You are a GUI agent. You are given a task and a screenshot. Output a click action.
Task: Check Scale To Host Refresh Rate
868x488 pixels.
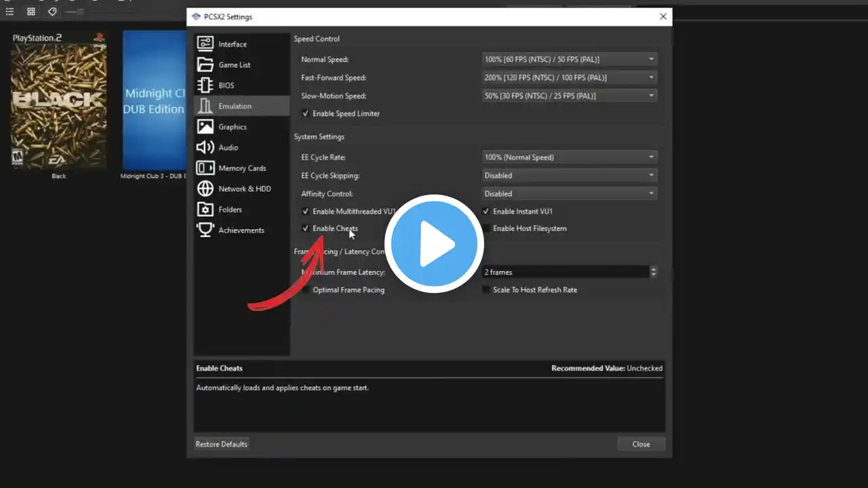point(530,290)
